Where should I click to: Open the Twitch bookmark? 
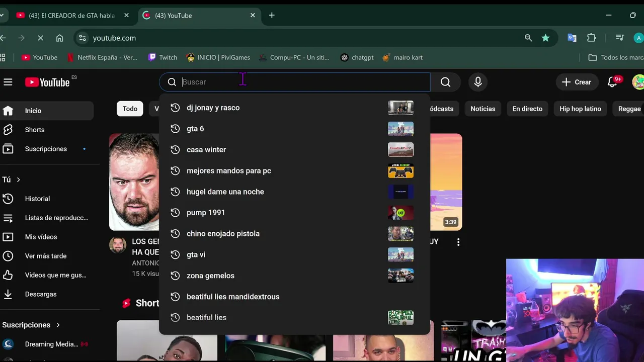[163, 57]
